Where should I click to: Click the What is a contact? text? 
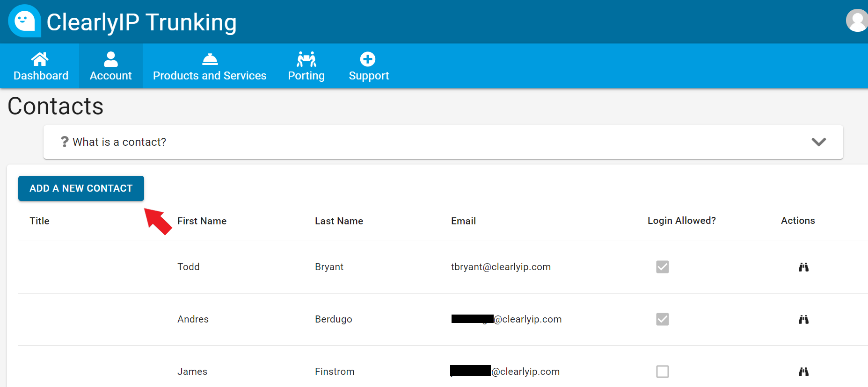coord(119,142)
